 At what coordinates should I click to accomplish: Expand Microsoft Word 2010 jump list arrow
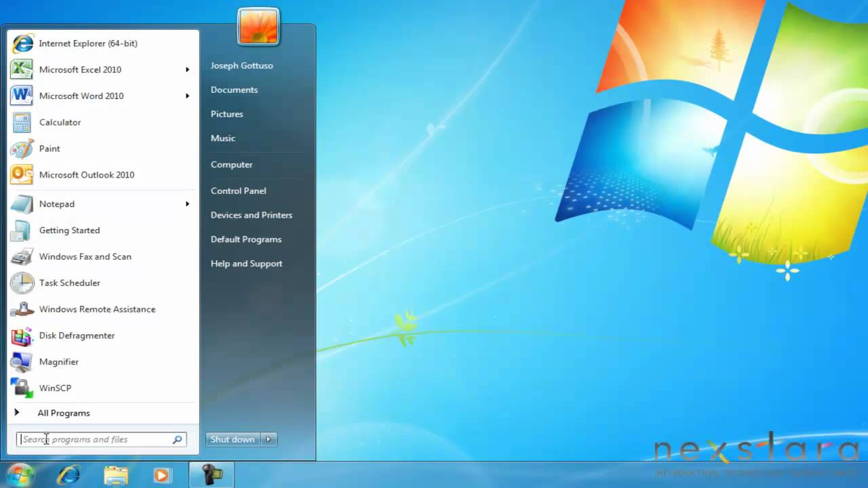click(187, 96)
